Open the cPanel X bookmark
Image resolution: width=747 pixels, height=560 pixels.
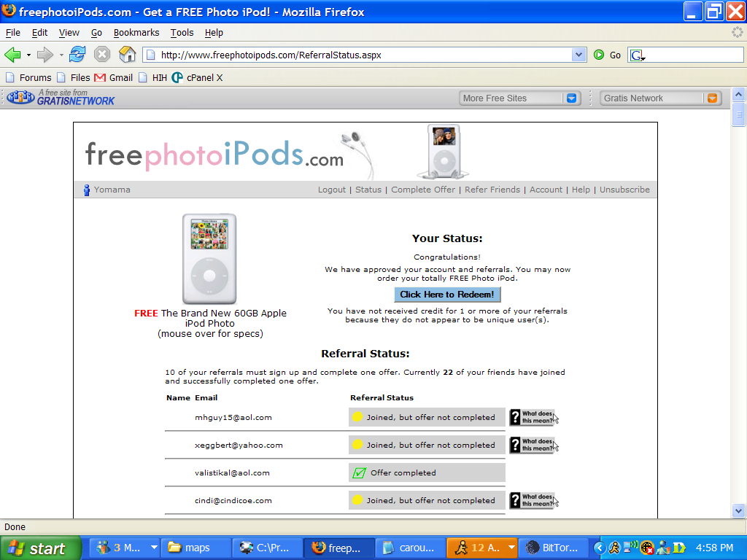197,77
